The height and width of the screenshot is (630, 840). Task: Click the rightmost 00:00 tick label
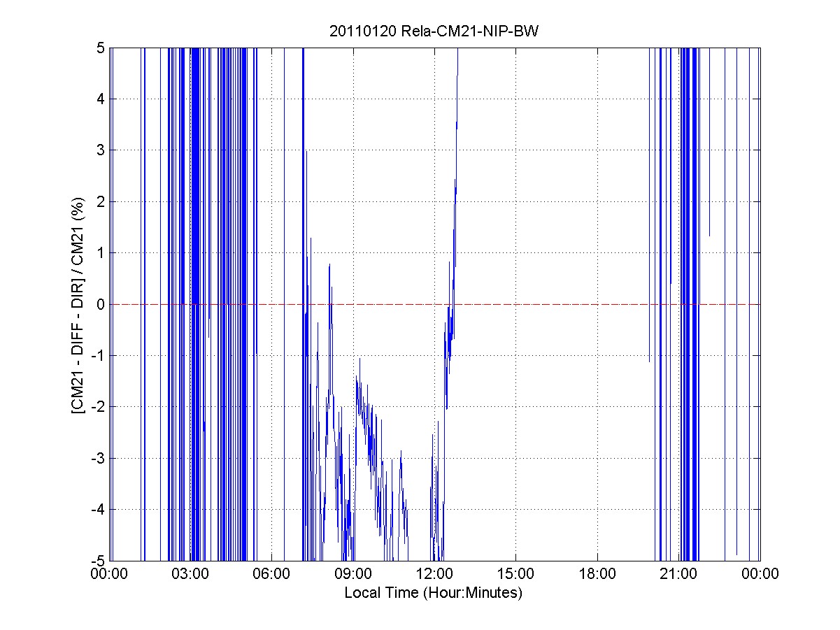click(760, 574)
